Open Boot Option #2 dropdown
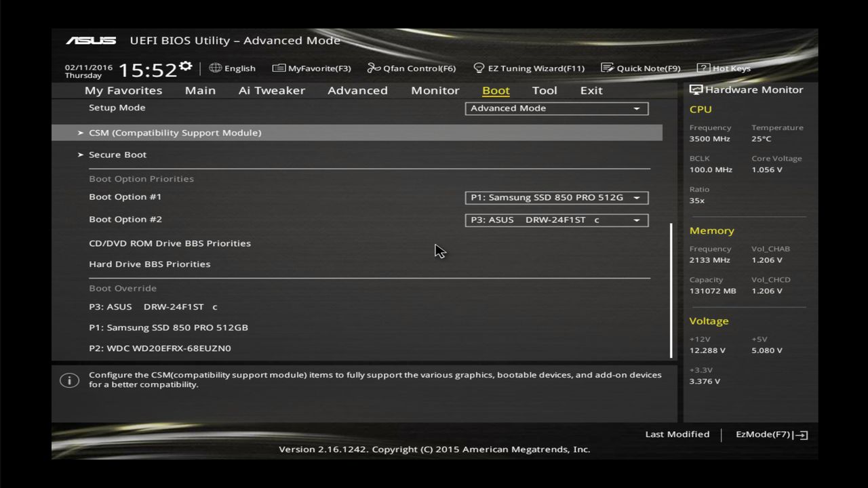This screenshot has width=868, height=488. 557,220
